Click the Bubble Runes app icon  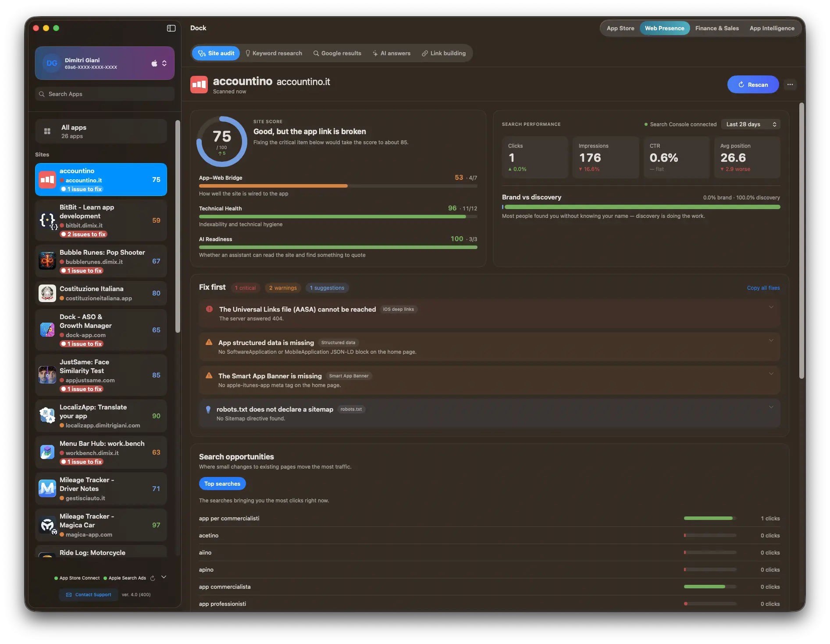[x=47, y=261]
